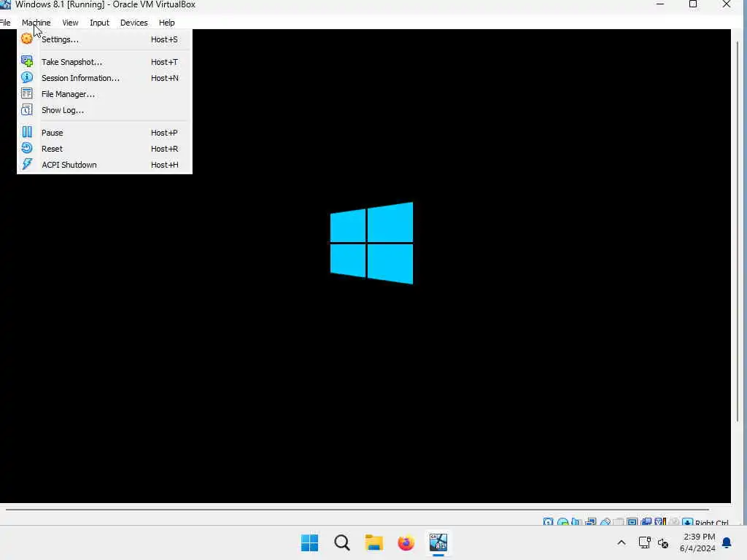Screen dimensions: 747x560
Task: Expand hidden system tray icons chevron
Action: click(x=622, y=542)
